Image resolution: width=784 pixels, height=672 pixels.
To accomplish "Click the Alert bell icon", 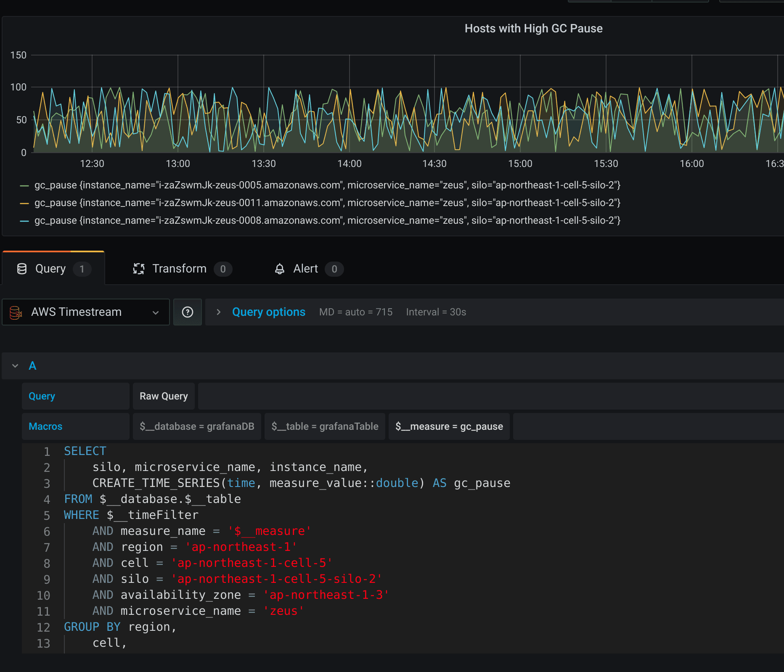I will click(279, 269).
